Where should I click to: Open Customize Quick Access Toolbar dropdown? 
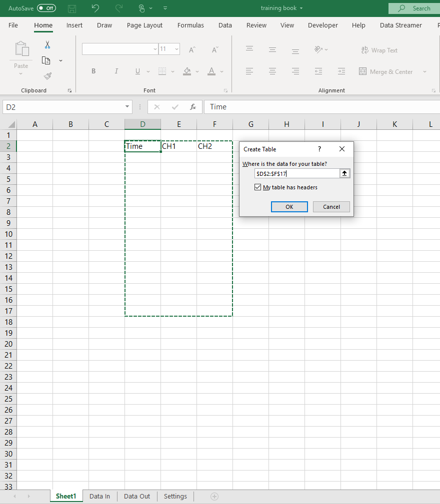tap(165, 8)
